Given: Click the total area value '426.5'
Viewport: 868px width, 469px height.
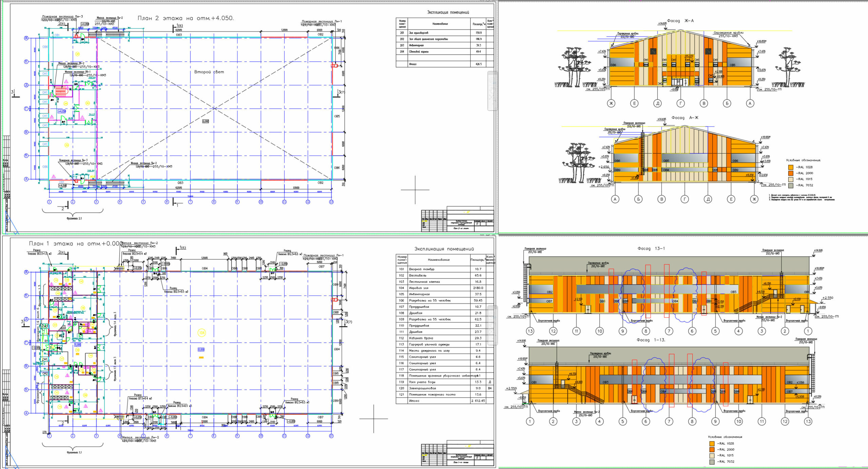Looking at the screenshot, I should (478, 64).
